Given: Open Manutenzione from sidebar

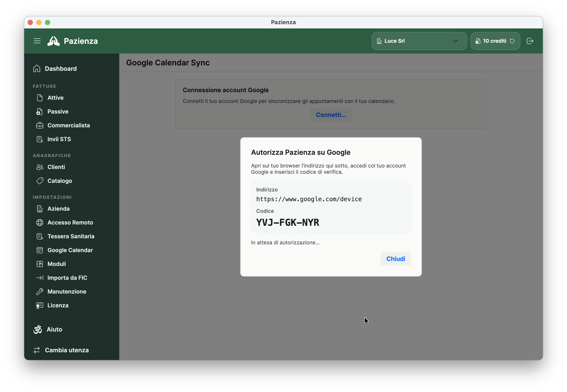Looking at the screenshot, I should coord(67,292).
